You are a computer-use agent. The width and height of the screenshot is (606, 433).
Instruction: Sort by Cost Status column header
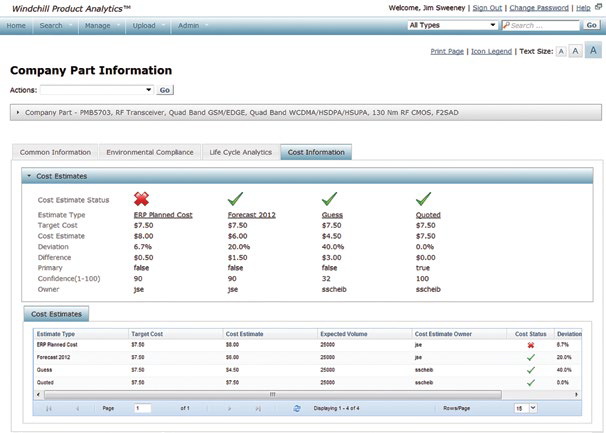pos(531,334)
